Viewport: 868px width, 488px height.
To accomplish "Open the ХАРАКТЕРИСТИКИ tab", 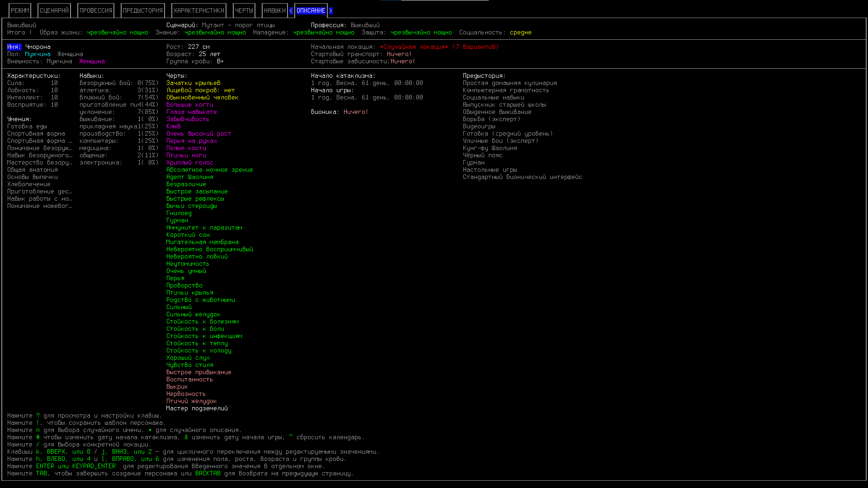I will pyautogui.click(x=199, y=11).
